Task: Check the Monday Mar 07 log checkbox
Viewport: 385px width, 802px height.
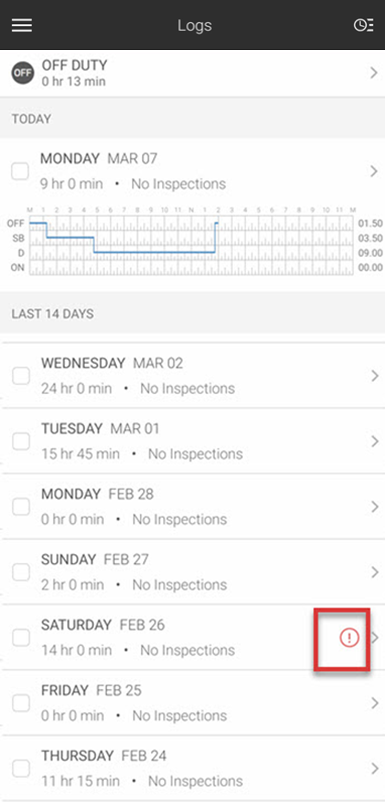Action: 20,171
